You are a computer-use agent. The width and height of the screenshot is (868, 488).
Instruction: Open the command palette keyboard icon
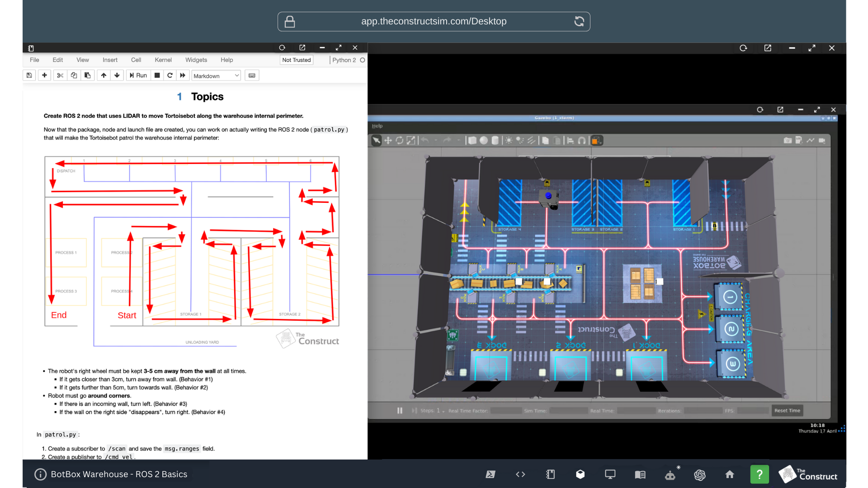coord(252,75)
